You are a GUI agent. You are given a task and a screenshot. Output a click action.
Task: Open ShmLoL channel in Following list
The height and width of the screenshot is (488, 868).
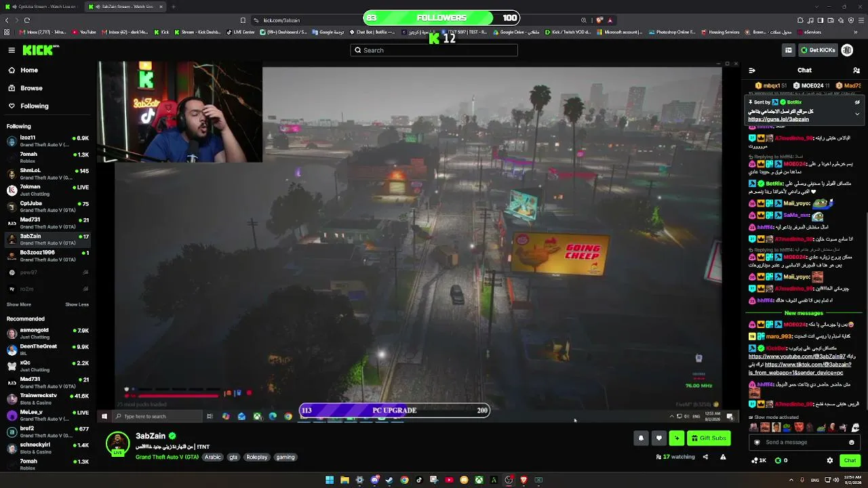(x=47, y=174)
